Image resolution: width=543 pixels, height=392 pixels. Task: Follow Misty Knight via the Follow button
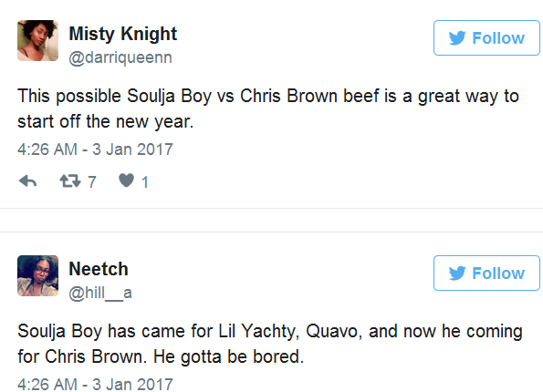pos(486,37)
